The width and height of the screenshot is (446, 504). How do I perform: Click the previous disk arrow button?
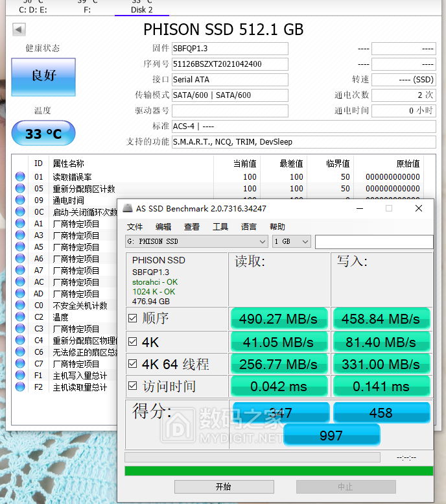tap(19, 30)
